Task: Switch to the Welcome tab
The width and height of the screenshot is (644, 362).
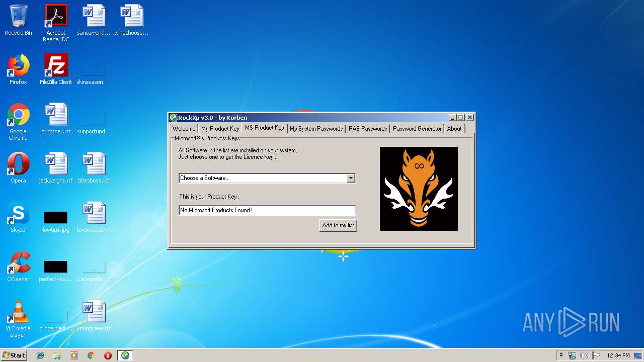Action: [184, 129]
